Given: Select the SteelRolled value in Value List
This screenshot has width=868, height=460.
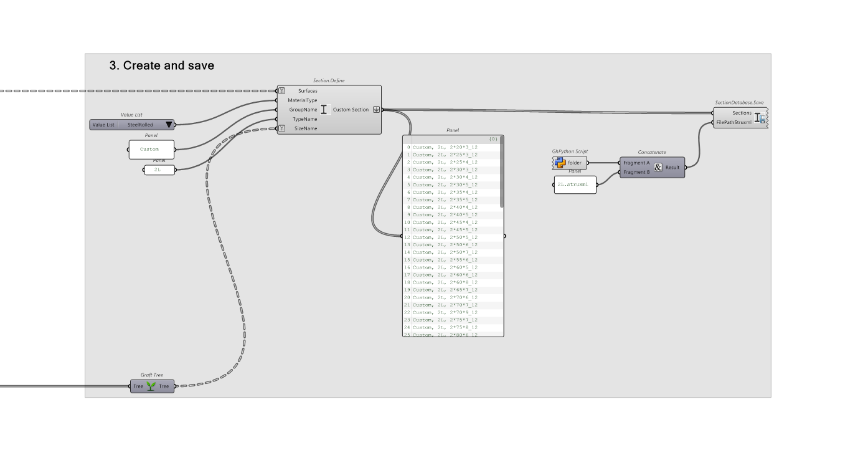Looking at the screenshot, I should pyautogui.click(x=140, y=125).
